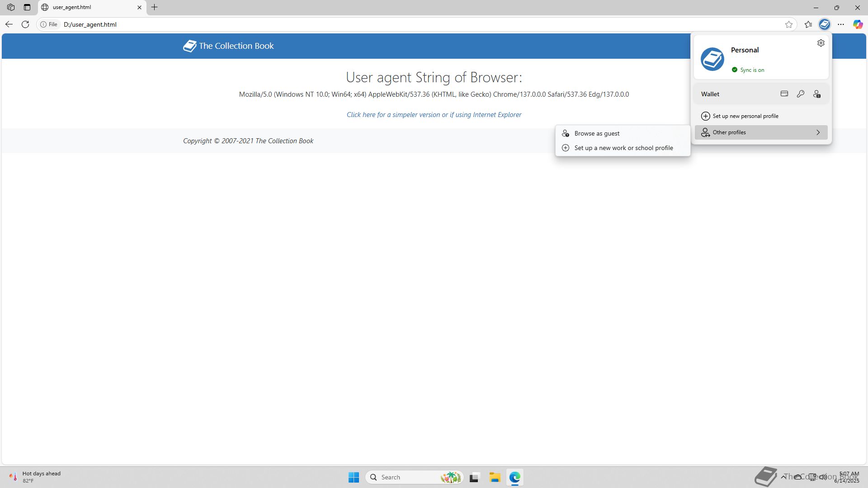Screen dimensions: 868x488
Task: Refresh the current page
Action: (25, 24)
